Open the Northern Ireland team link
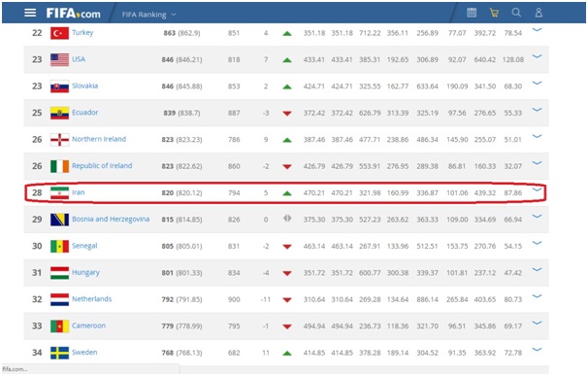Image resolution: width=588 pixels, height=376 pixels. (99, 139)
